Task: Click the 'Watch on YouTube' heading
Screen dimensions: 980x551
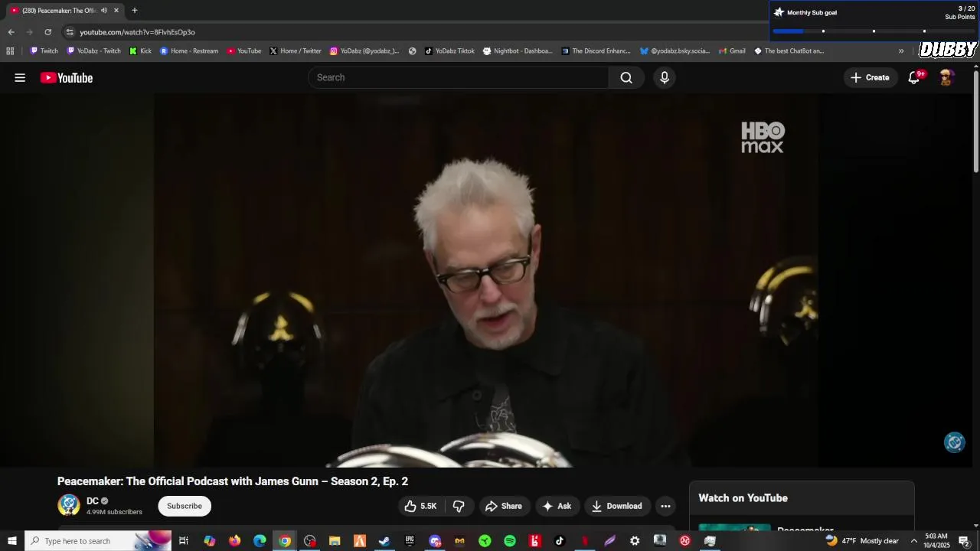Action: point(743,498)
